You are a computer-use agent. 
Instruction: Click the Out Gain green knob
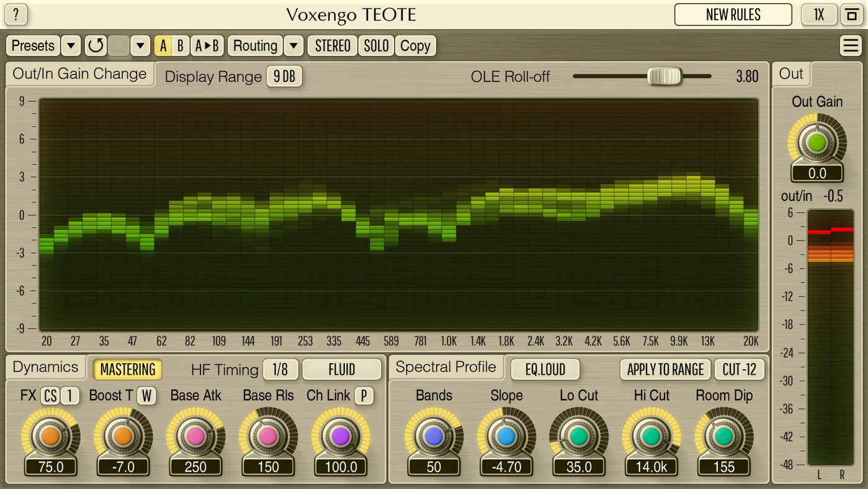click(x=817, y=143)
